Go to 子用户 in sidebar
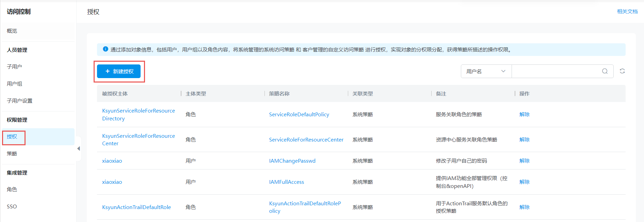The image size is (644, 222). pyautogui.click(x=14, y=67)
